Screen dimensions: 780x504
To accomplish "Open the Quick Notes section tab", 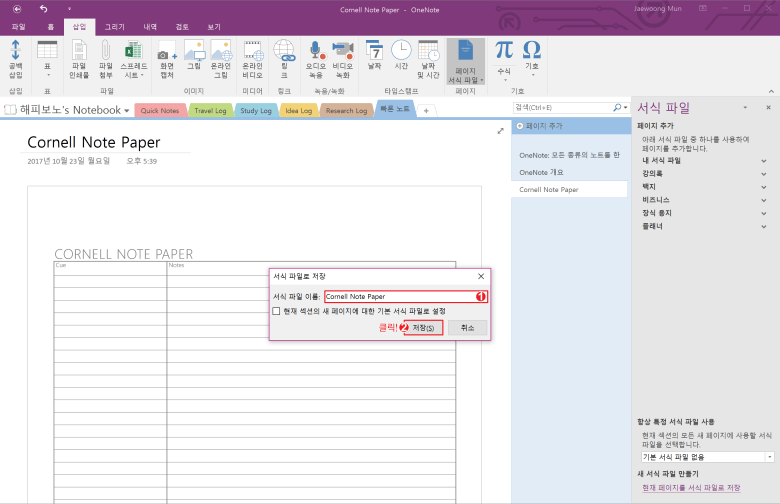I will pyautogui.click(x=160, y=110).
